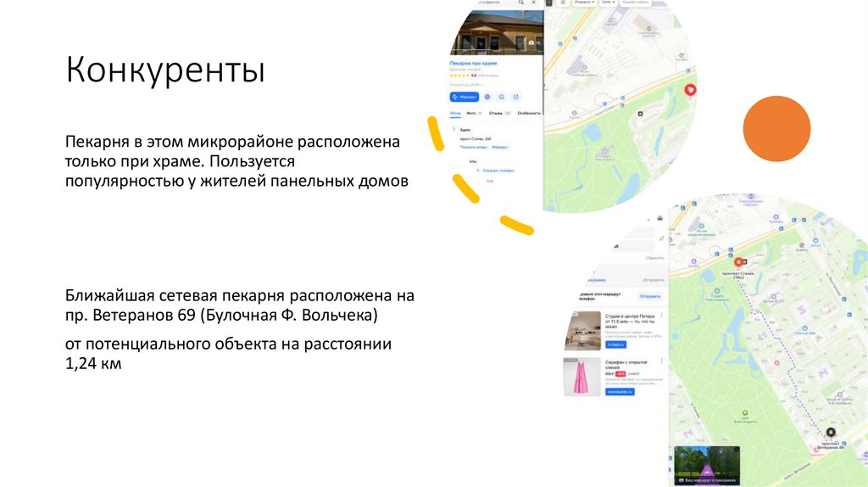Click the search magnifier icon in the map search box
The image size is (868, 487).
tap(521, 3)
